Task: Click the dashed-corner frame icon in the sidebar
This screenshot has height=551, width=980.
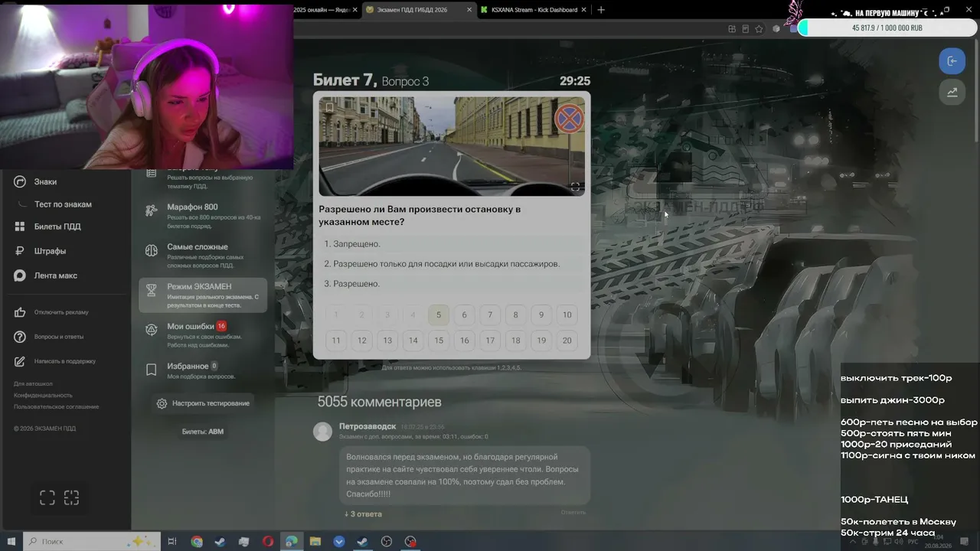Action: pyautogui.click(x=71, y=498)
